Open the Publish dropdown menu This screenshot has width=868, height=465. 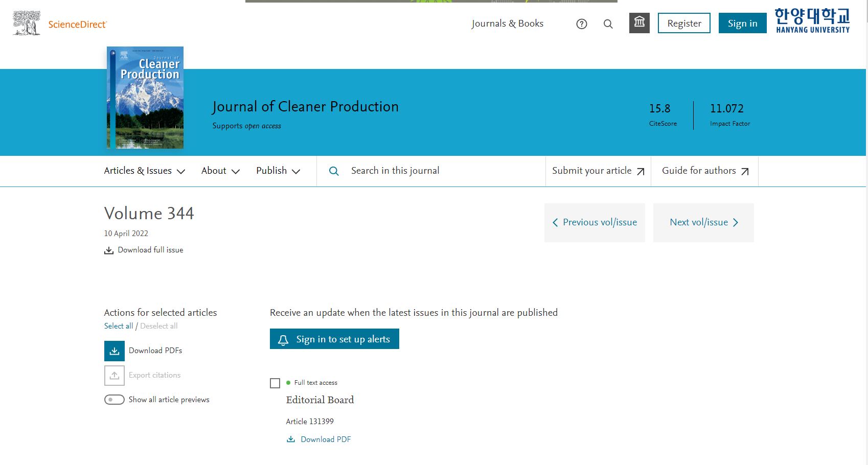coord(278,171)
